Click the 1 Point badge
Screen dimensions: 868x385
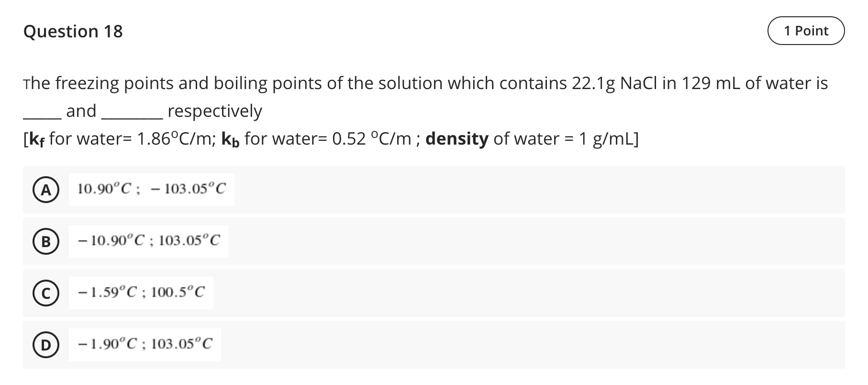[x=806, y=30]
